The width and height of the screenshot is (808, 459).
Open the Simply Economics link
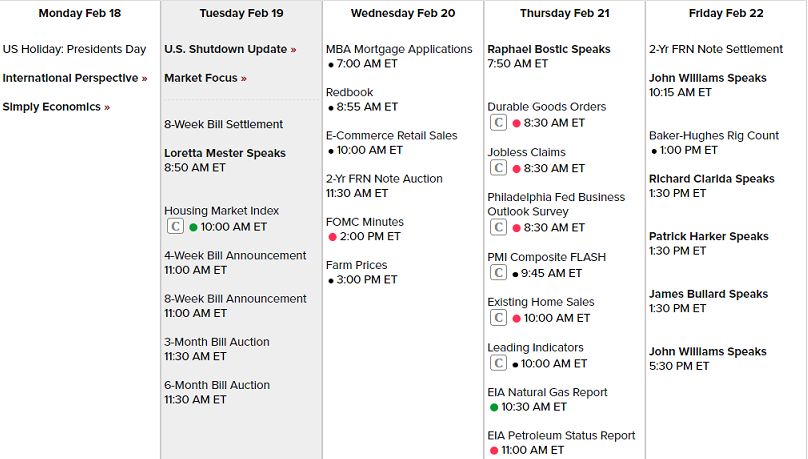pyautogui.click(x=56, y=107)
